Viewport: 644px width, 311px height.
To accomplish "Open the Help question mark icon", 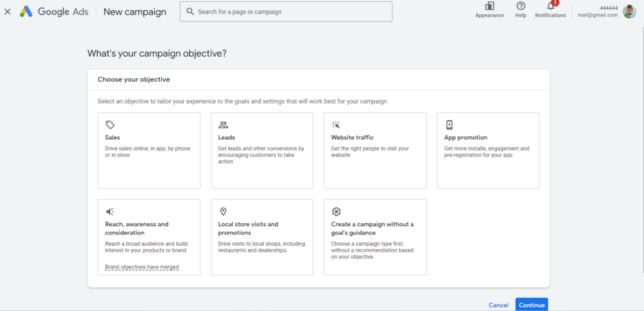I will coord(521,6).
